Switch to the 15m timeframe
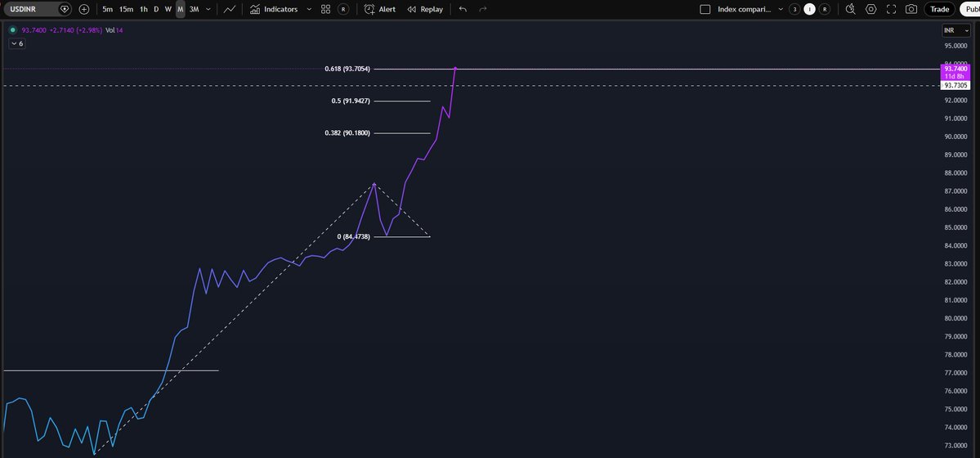This screenshot has width=980, height=458. click(x=126, y=9)
